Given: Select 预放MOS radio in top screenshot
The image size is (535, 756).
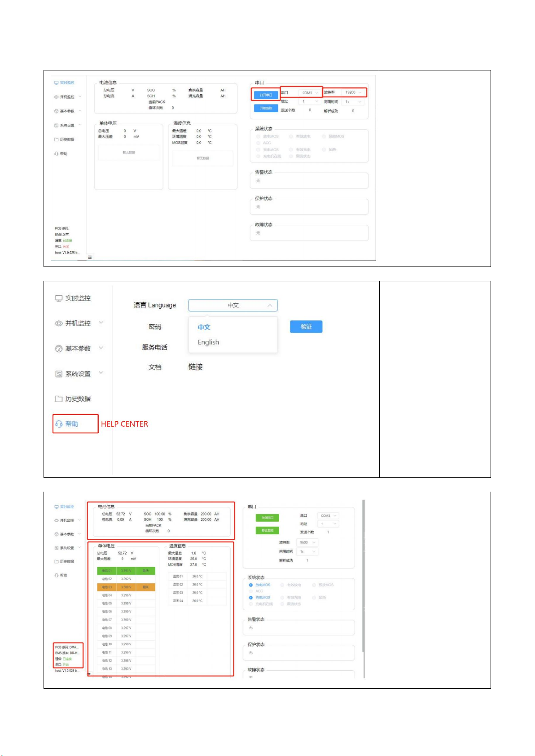Looking at the screenshot, I should click(324, 136).
